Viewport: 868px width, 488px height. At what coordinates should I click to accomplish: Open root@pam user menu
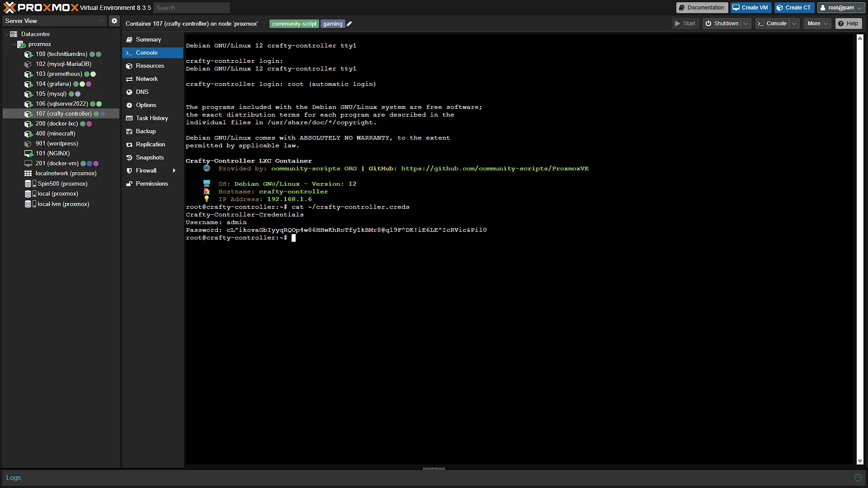tap(841, 8)
